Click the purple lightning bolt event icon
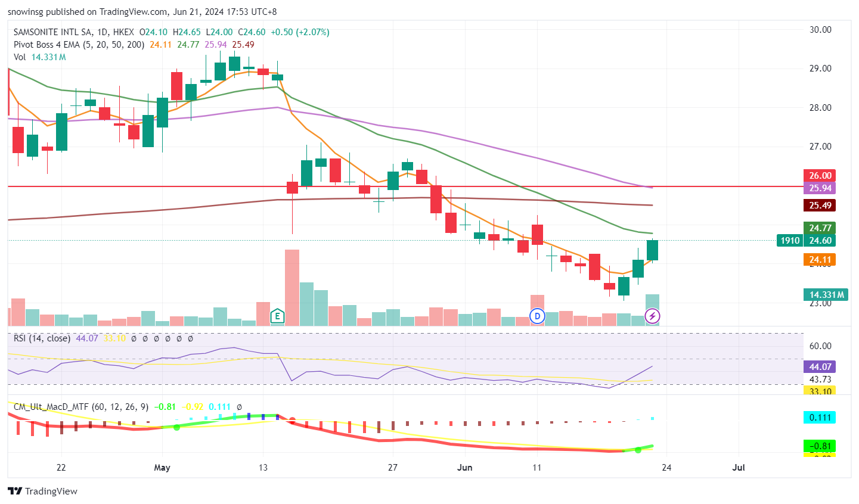 [653, 316]
